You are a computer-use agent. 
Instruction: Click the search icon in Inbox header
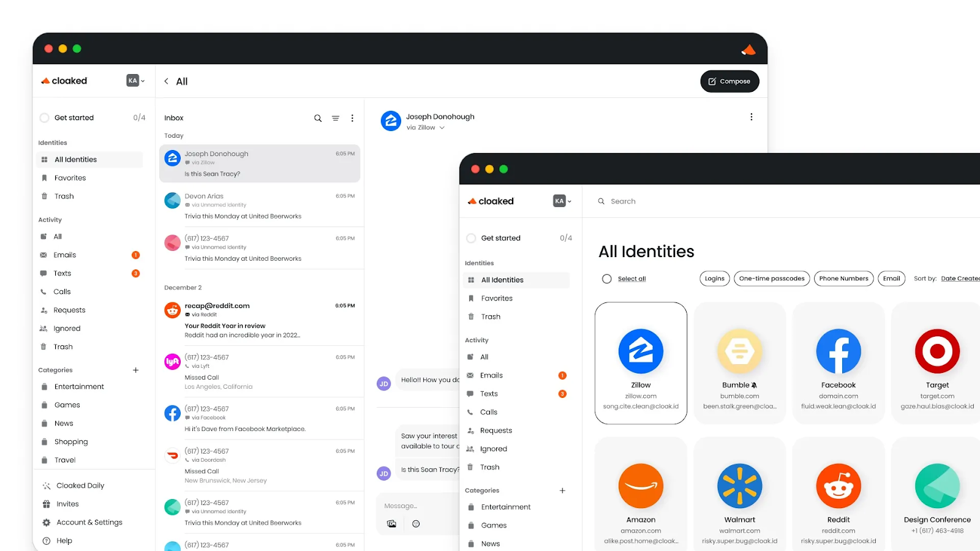point(318,118)
